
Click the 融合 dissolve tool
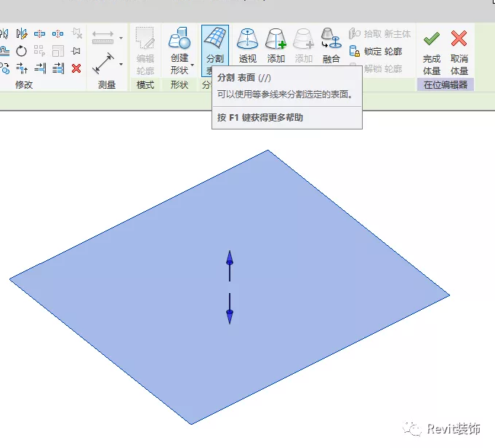click(x=331, y=45)
